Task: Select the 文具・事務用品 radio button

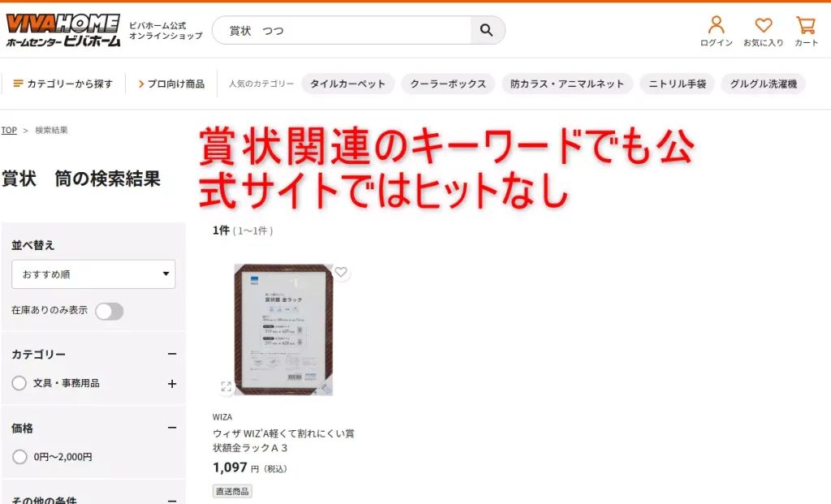Action: [x=19, y=383]
